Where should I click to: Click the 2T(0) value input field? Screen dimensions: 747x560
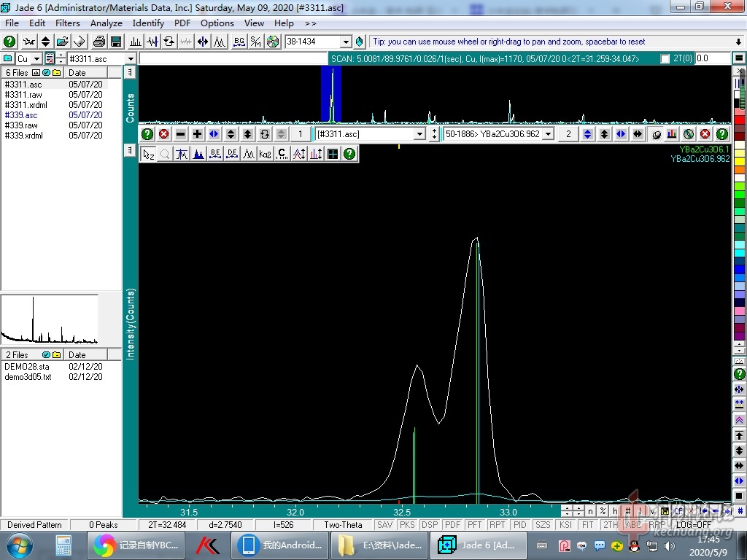pos(712,58)
